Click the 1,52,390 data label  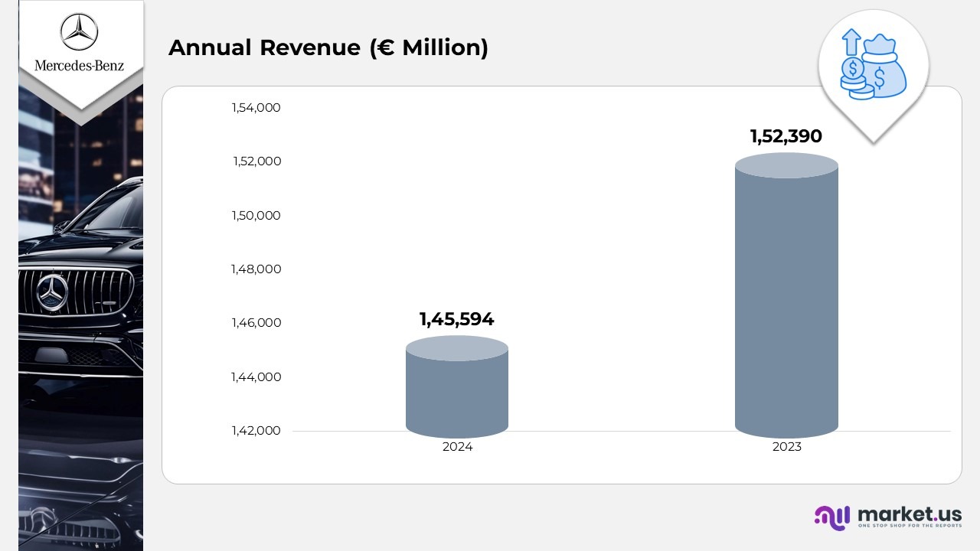pos(786,137)
